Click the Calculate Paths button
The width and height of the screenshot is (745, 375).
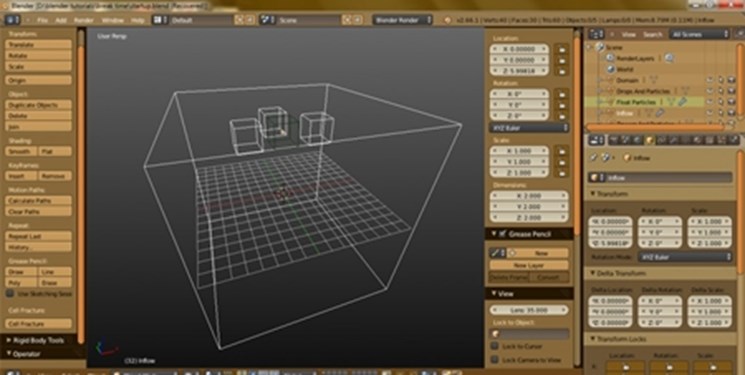(x=38, y=201)
